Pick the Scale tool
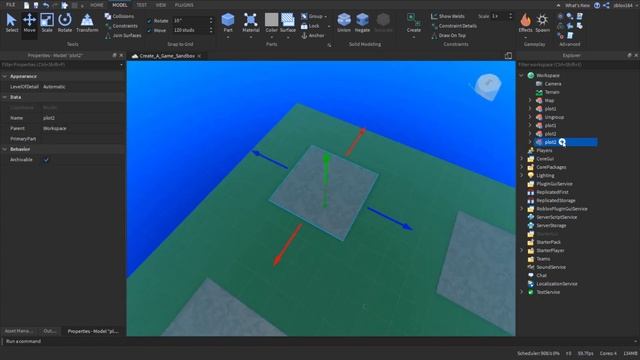This screenshot has width=640, height=360. coord(47,22)
